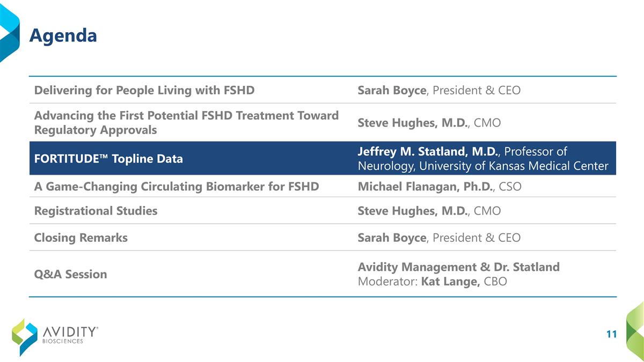Click Delivering for People Living with FSHD
Screen dimensions: 644x362
point(144,90)
